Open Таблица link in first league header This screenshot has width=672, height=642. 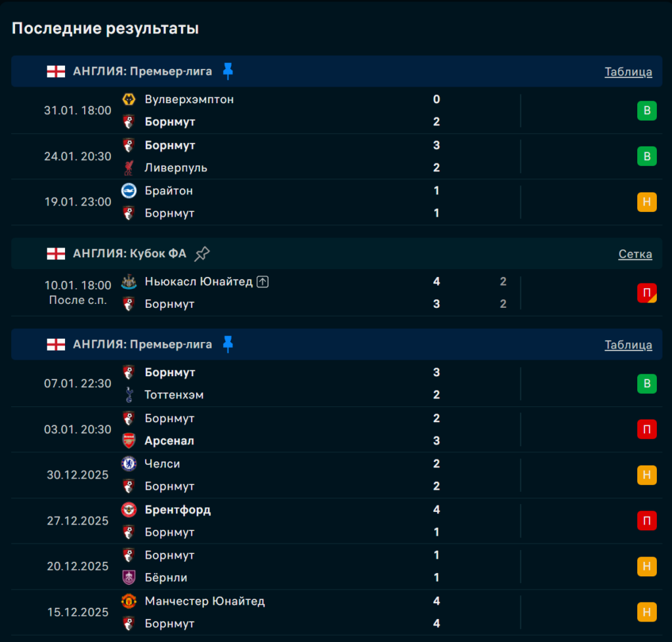coord(628,72)
